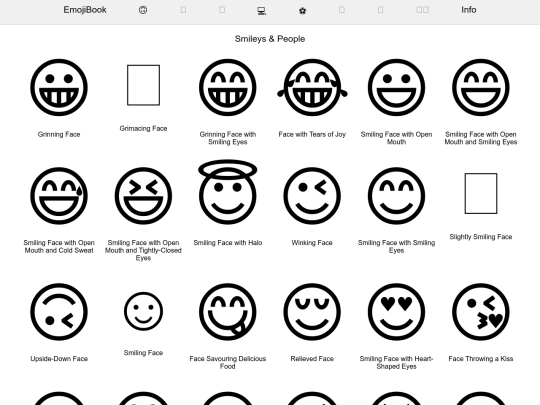Select the Grinning Face emoji
The width and height of the screenshot is (540, 405).
tap(59, 87)
